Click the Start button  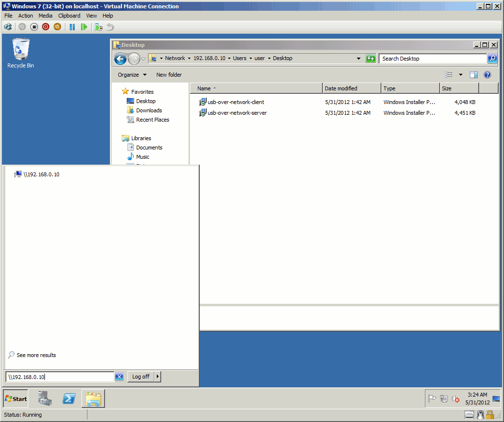[x=16, y=399]
